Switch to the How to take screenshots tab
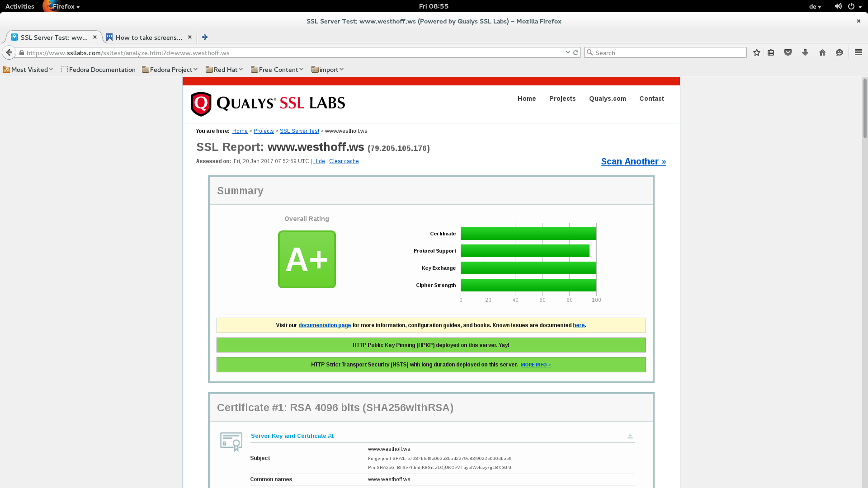This screenshot has width=868, height=488. (148, 37)
